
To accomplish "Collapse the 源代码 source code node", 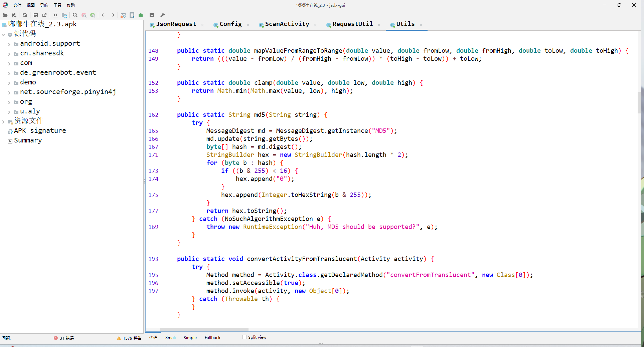I will click(x=3, y=34).
